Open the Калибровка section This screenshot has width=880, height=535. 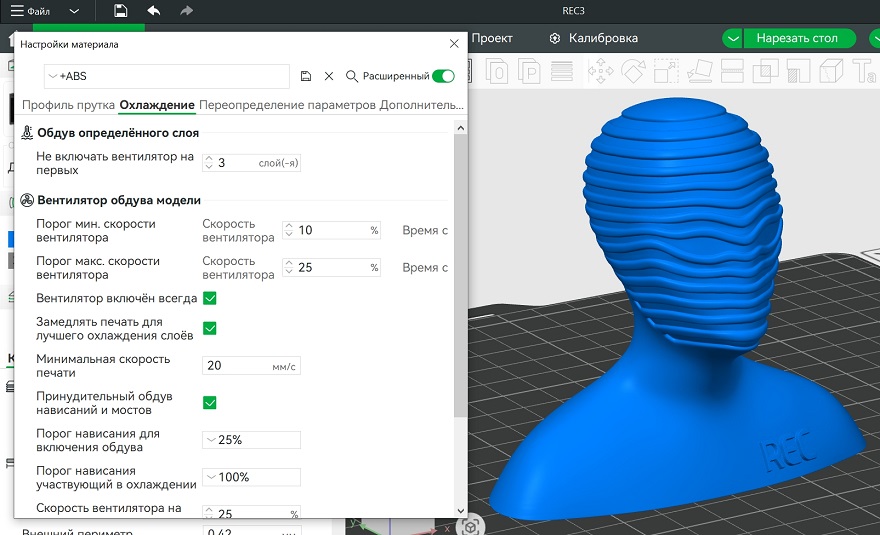pos(602,38)
